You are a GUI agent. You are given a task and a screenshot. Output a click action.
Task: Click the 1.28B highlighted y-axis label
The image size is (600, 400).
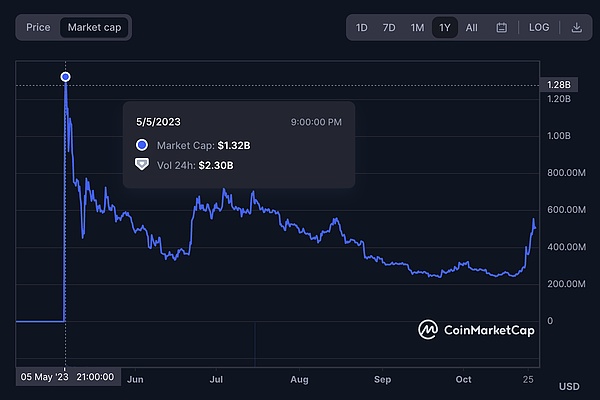tap(559, 85)
